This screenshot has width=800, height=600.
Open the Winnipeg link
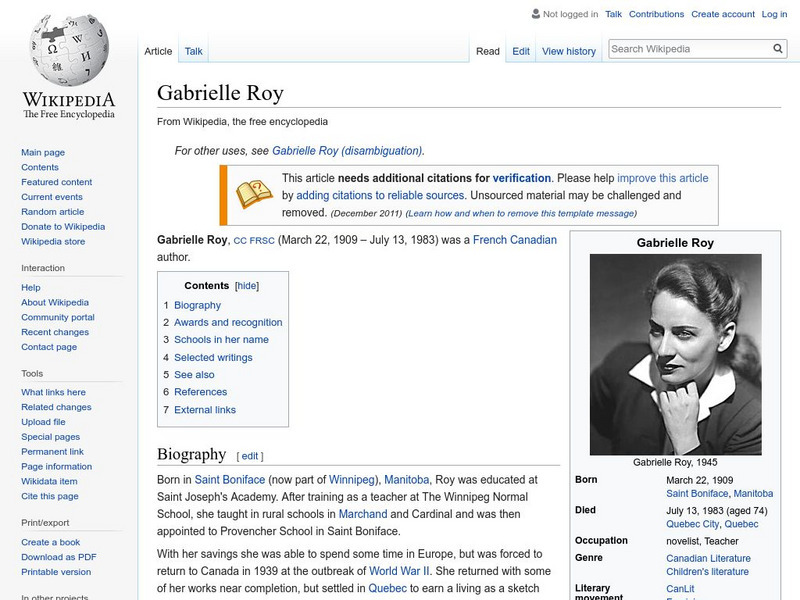pos(352,480)
